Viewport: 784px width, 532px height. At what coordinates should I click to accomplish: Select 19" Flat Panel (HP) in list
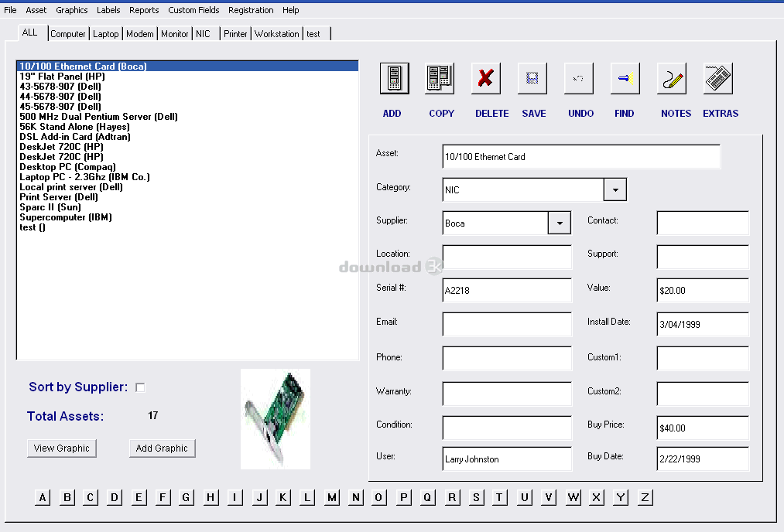[187, 77]
